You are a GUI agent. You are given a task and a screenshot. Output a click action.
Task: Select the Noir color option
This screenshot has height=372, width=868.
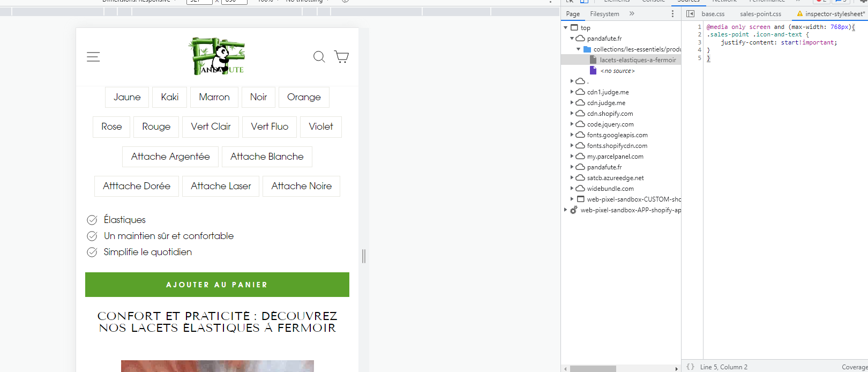(258, 97)
